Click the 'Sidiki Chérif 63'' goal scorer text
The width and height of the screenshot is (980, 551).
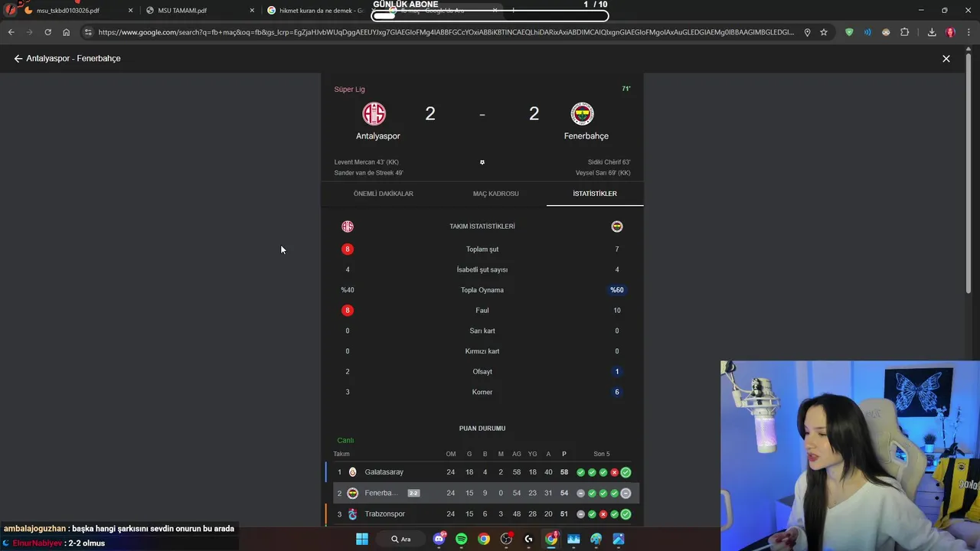pyautogui.click(x=609, y=162)
